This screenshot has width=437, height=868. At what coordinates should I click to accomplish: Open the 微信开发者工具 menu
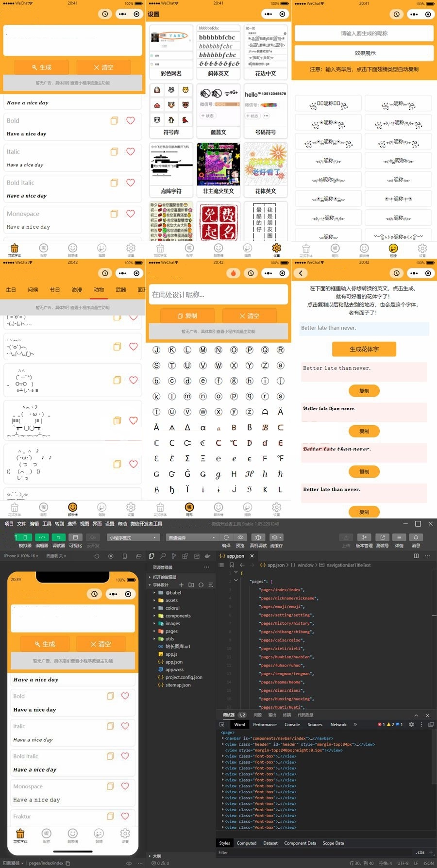146,524
